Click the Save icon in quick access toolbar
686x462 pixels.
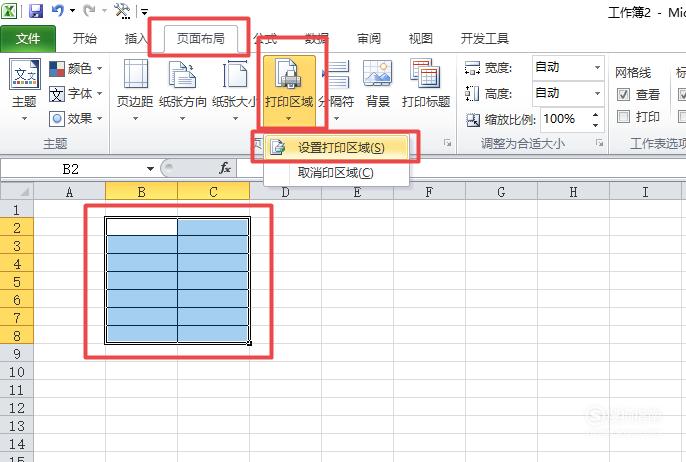coord(36,10)
